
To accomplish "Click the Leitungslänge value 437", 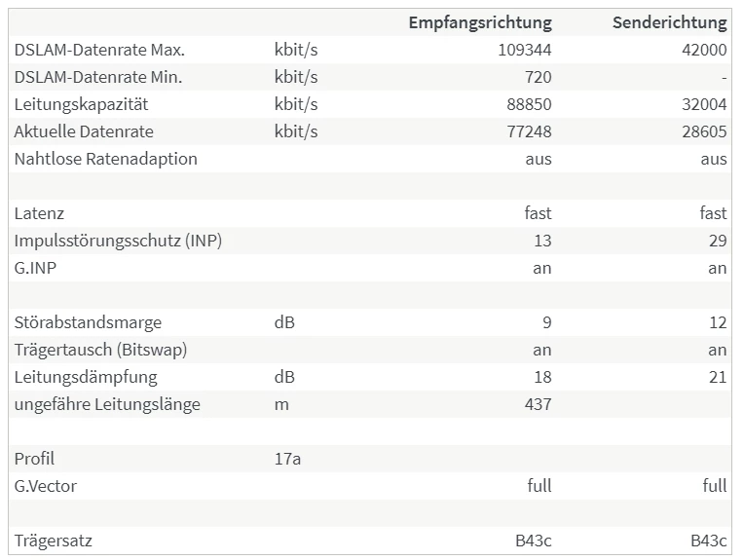I will coord(539,404).
